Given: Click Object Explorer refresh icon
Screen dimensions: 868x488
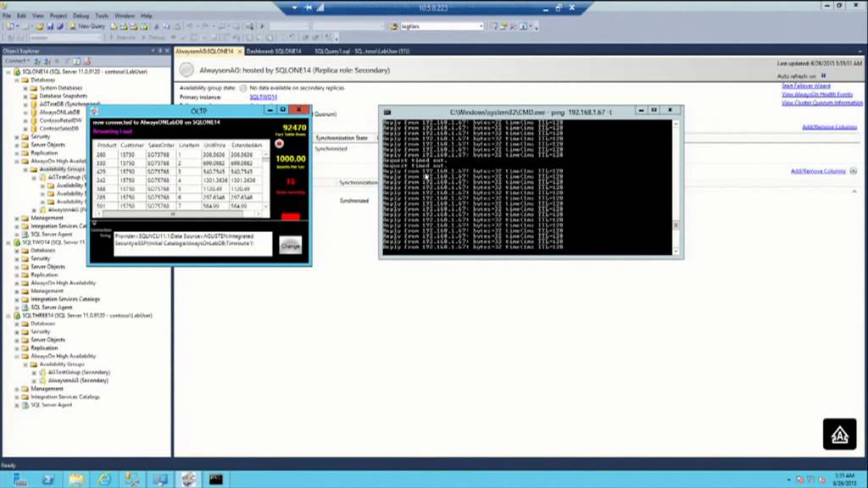Looking at the screenshot, I should [77, 61].
